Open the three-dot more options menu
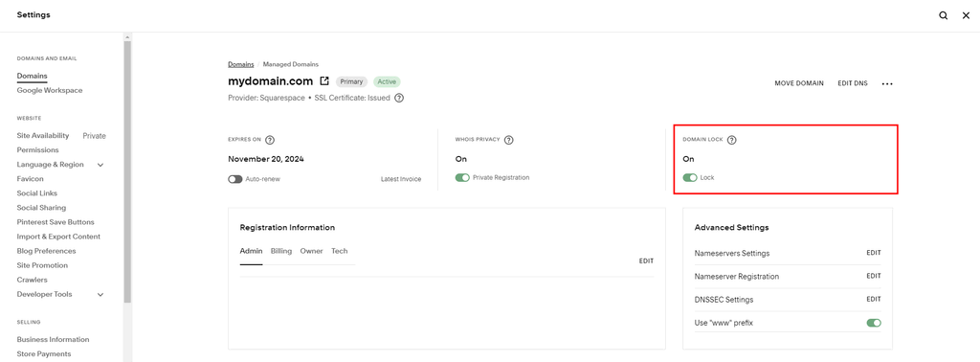The image size is (980, 362). [887, 83]
